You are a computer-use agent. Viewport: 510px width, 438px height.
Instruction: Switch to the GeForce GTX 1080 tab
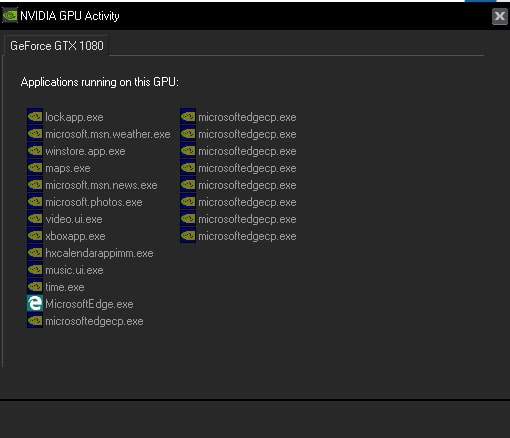pos(57,46)
